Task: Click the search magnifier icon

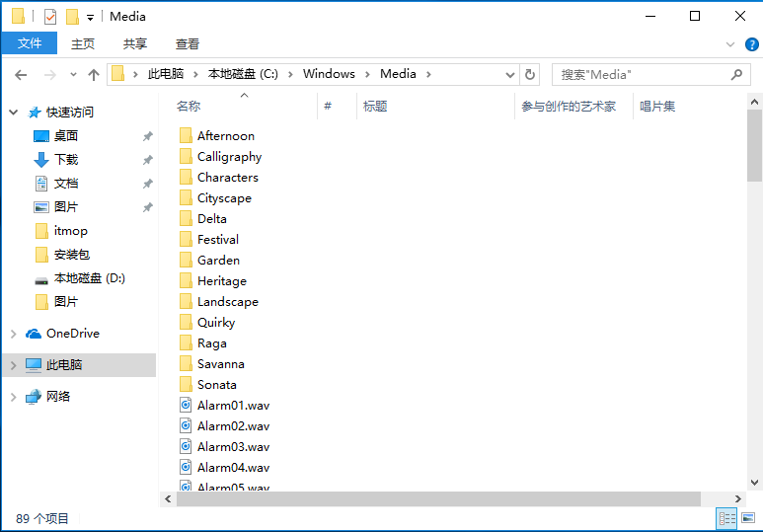Action: [736, 74]
